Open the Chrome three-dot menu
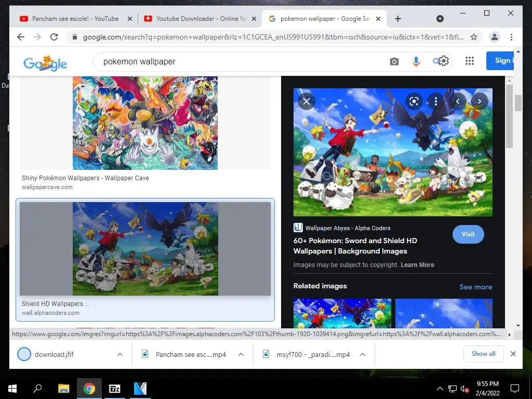532x399 pixels. point(511,37)
